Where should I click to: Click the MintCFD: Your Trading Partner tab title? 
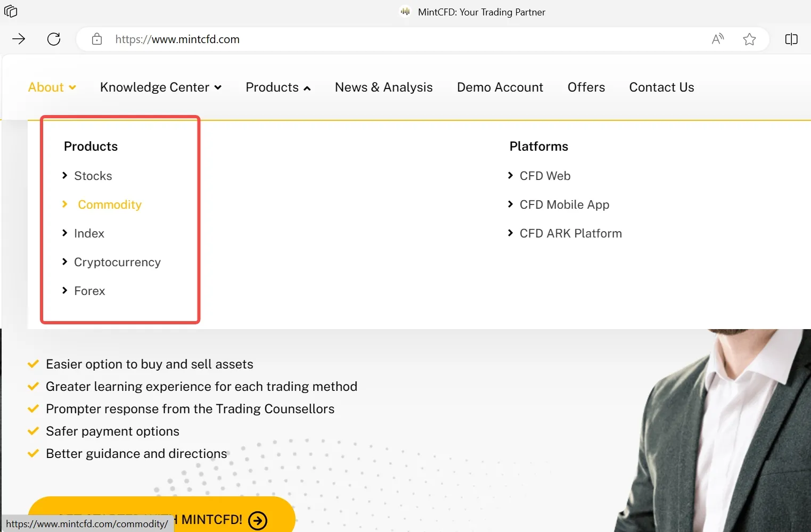[x=481, y=12]
